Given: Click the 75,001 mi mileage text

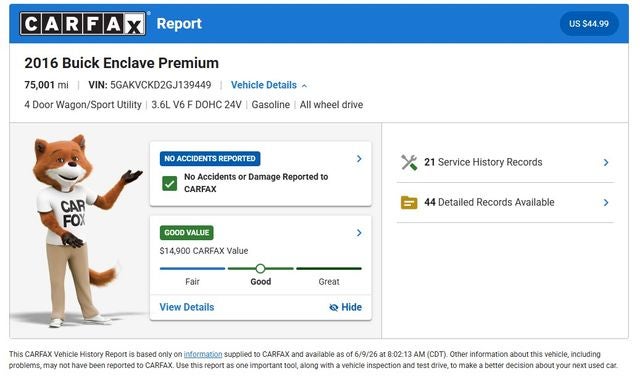Looking at the screenshot, I should (46, 85).
